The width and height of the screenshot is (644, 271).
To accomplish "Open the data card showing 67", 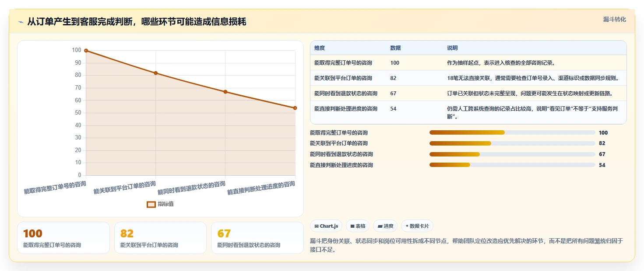I will [x=257, y=238].
